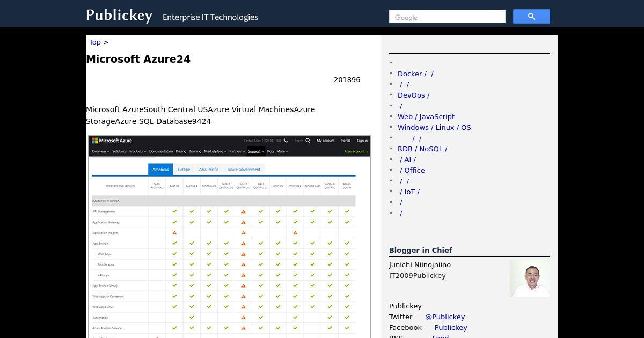Expand Overview menu in Azure screenshot

pos(100,151)
